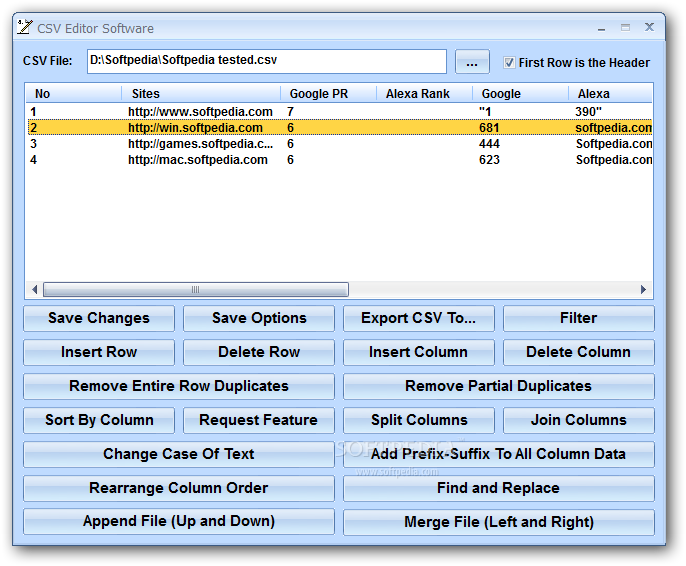Click the Sites column header
The width and height of the screenshot is (686, 566).
(201, 94)
